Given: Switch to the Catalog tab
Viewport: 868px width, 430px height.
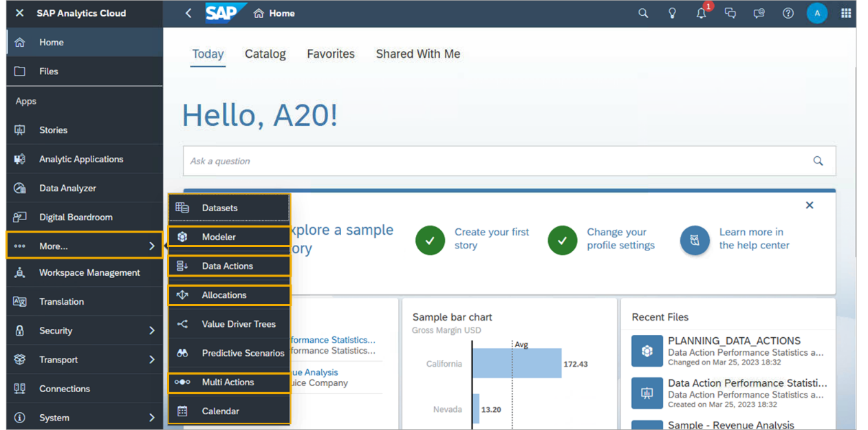Looking at the screenshot, I should point(265,54).
